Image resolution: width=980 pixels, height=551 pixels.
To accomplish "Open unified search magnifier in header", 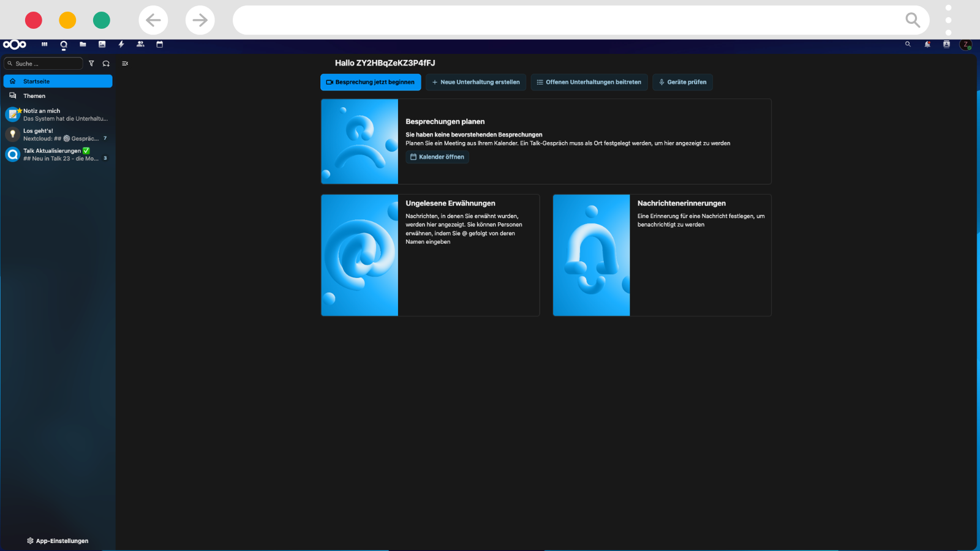I will pos(908,44).
